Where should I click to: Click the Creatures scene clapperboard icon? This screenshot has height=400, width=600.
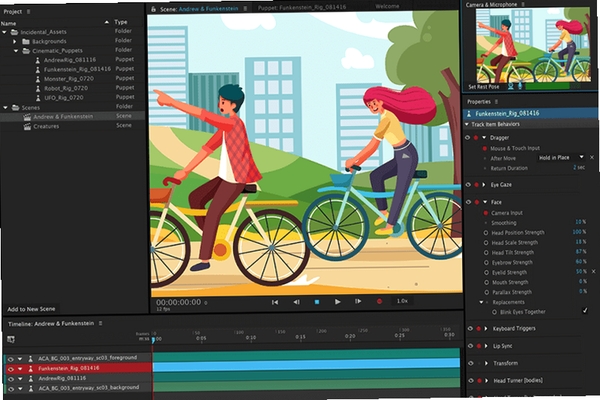coord(27,126)
